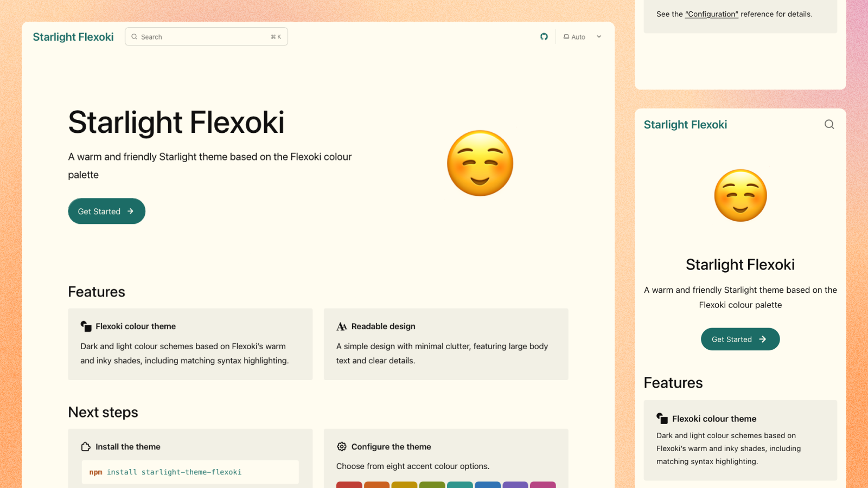Click the npm install starlight-theme-flexoki code block
This screenshot has width=868, height=488.
tap(190, 472)
